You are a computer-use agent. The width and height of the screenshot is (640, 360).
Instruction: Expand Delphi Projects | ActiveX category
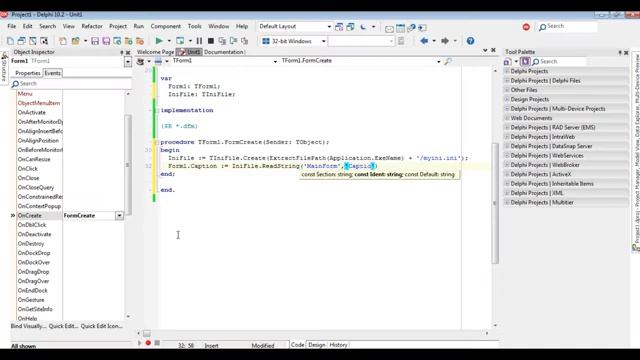tap(507, 174)
